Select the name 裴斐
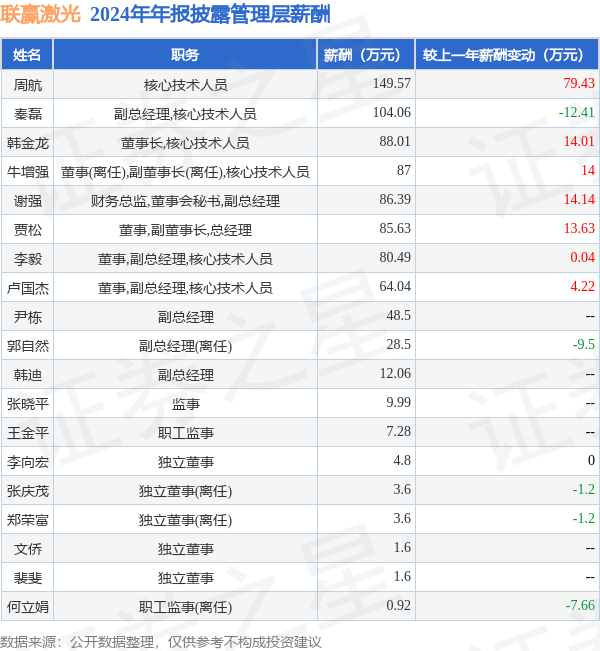600x651 pixels. 28,578
